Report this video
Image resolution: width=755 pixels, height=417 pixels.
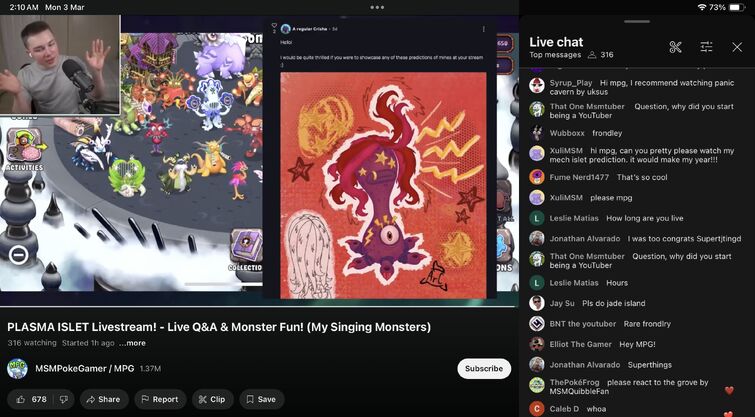[x=160, y=399]
